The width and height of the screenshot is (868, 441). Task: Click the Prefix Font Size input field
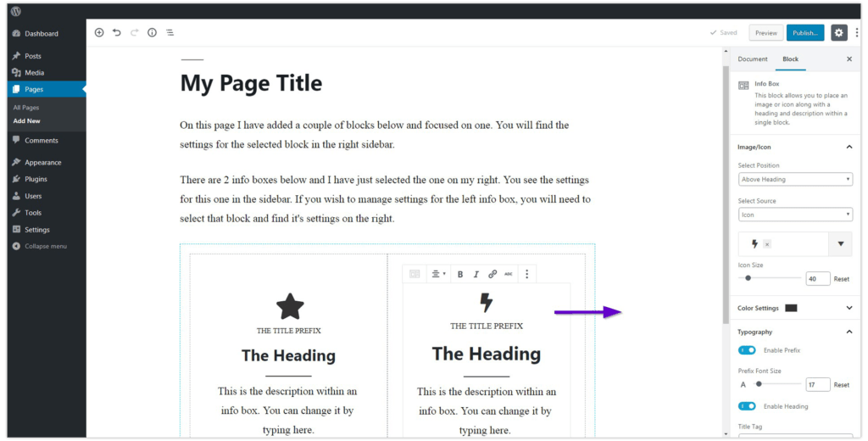pos(817,384)
